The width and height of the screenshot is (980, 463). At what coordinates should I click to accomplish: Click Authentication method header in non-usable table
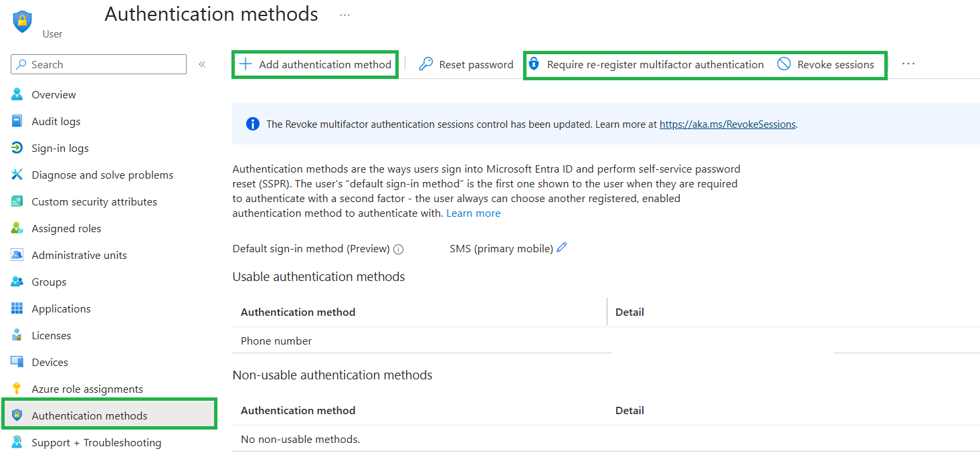(298, 410)
